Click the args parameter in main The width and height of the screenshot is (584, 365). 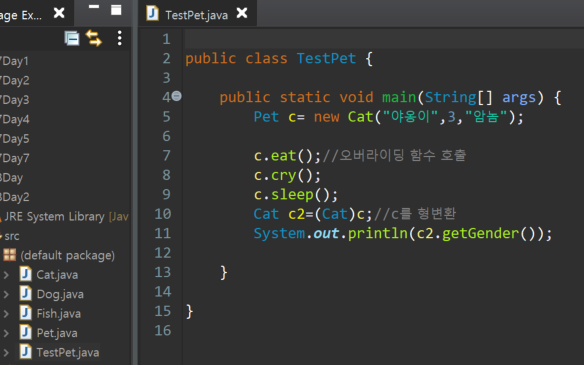click(x=519, y=98)
